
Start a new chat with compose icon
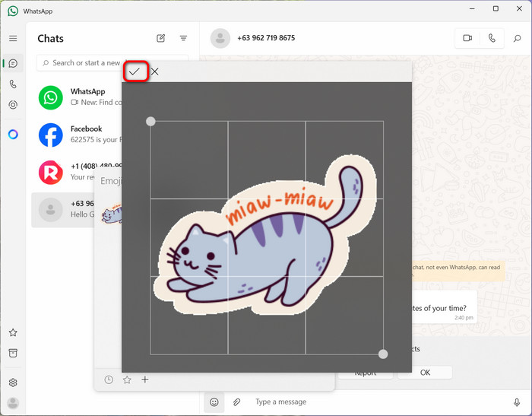[161, 38]
